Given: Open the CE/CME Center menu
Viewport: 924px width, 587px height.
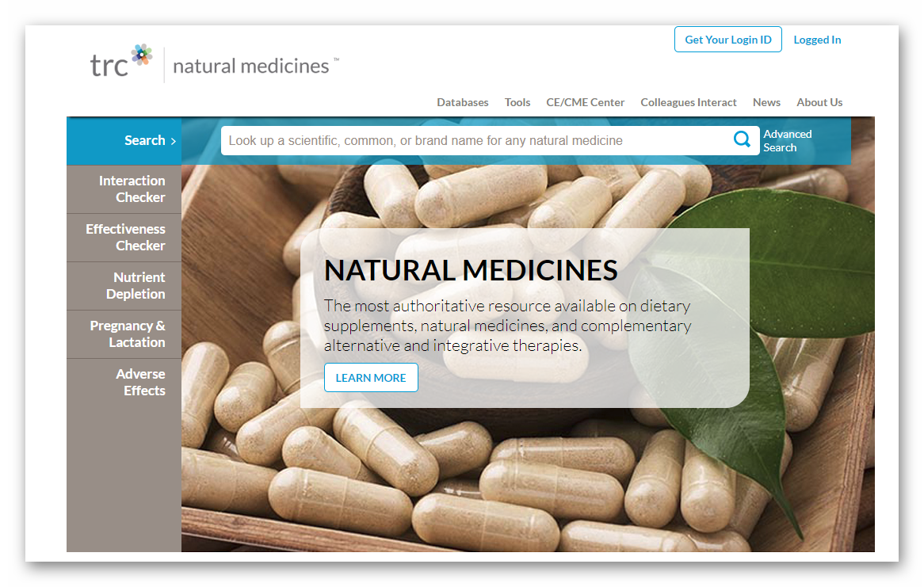Looking at the screenshot, I should [x=585, y=102].
